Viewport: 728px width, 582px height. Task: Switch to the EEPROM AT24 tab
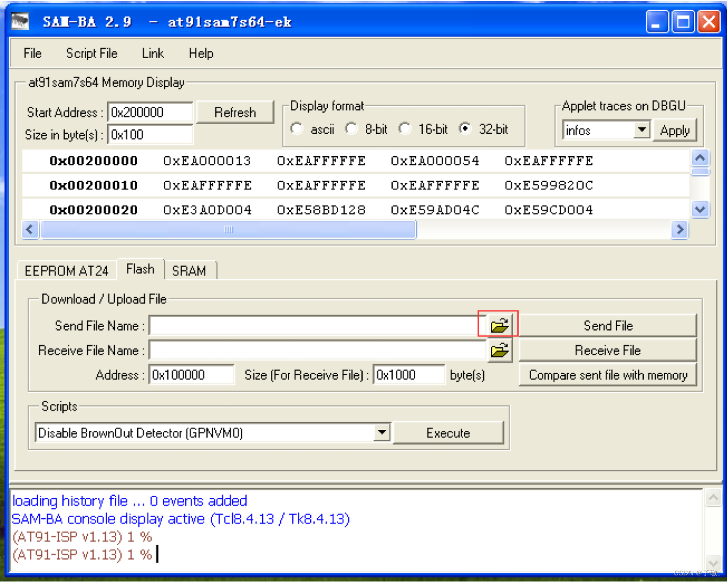(66, 271)
